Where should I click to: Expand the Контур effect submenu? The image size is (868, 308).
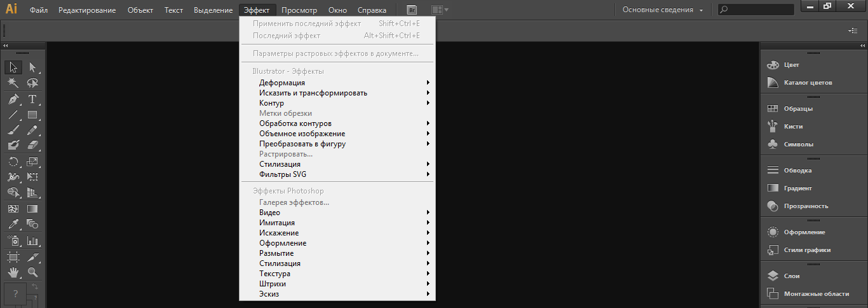coord(337,103)
